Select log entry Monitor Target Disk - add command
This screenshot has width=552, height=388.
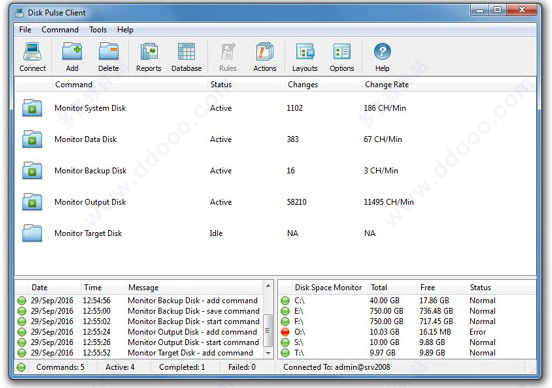click(x=190, y=352)
